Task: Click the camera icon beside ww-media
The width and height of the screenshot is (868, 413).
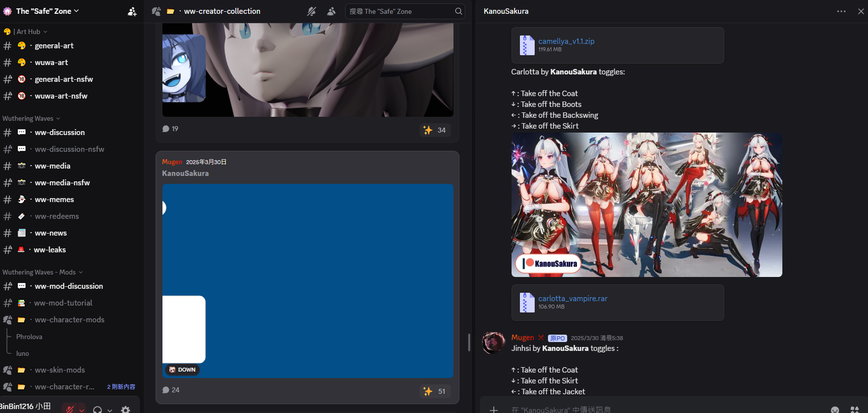Action: (x=22, y=166)
